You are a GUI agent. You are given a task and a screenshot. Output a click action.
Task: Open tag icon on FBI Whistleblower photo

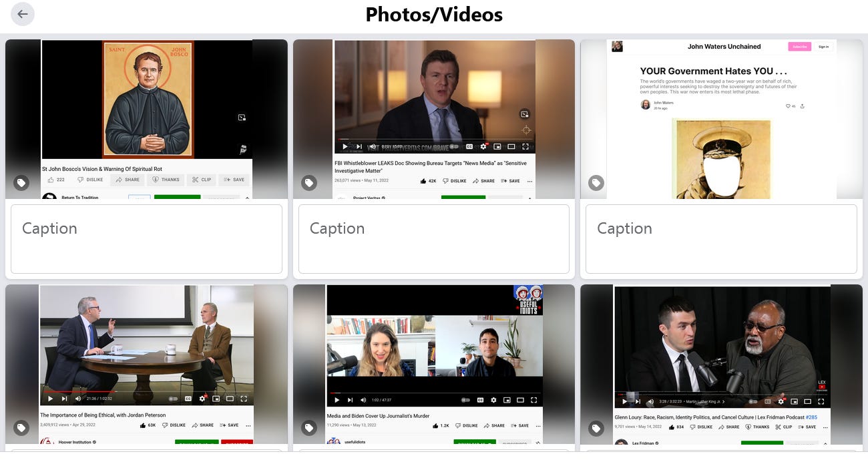click(x=308, y=182)
